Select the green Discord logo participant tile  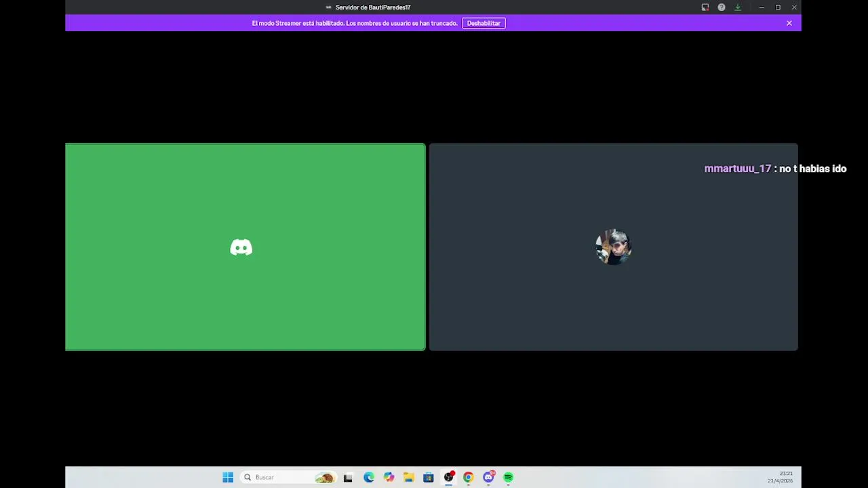pos(245,247)
